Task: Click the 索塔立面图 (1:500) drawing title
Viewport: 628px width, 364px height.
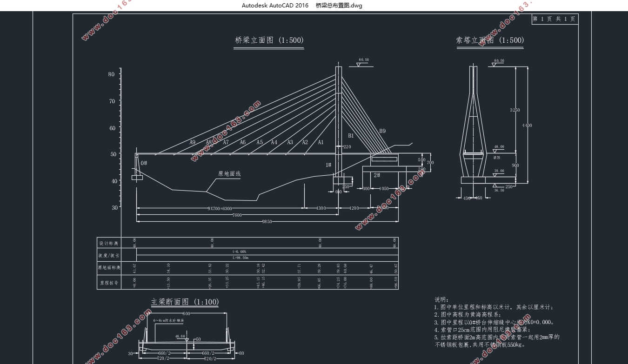Action: pos(490,40)
